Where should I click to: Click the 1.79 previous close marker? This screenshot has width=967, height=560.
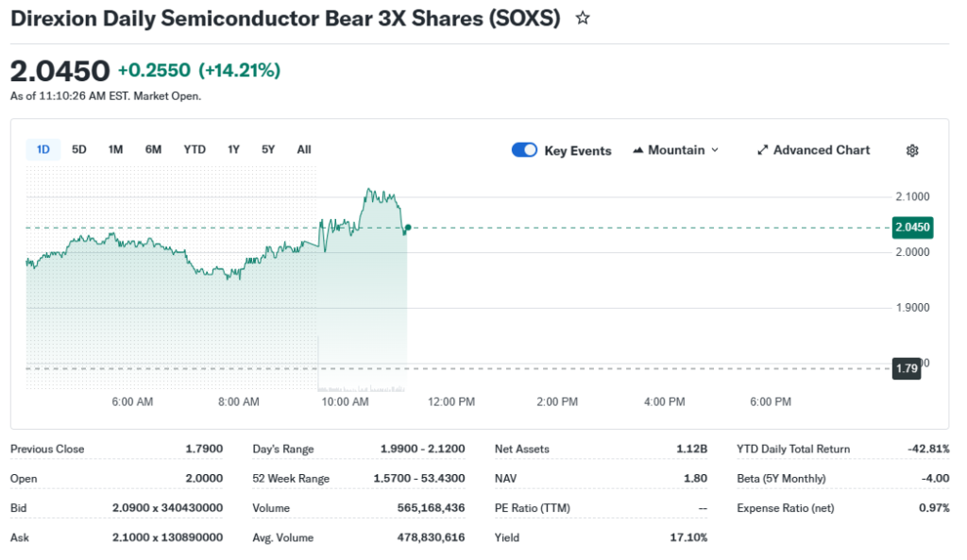(907, 368)
